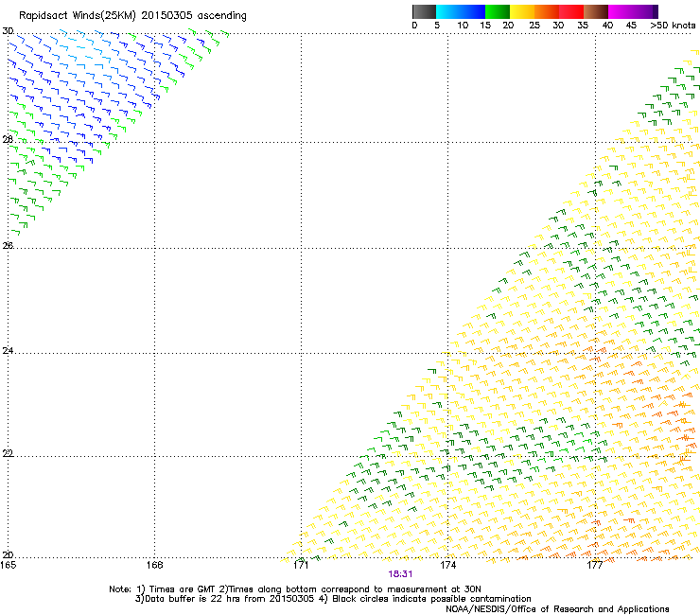The height and width of the screenshot is (615, 700).
Task: Select the brown 35-40 knots legend swatch
Action: coord(596,11)
